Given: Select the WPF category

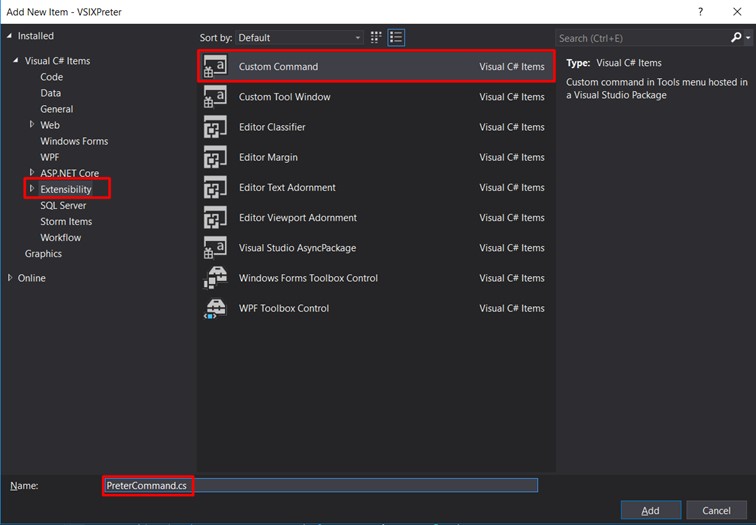Looking at the screenshot, I should pyautogui.click(x=50, y=157).
